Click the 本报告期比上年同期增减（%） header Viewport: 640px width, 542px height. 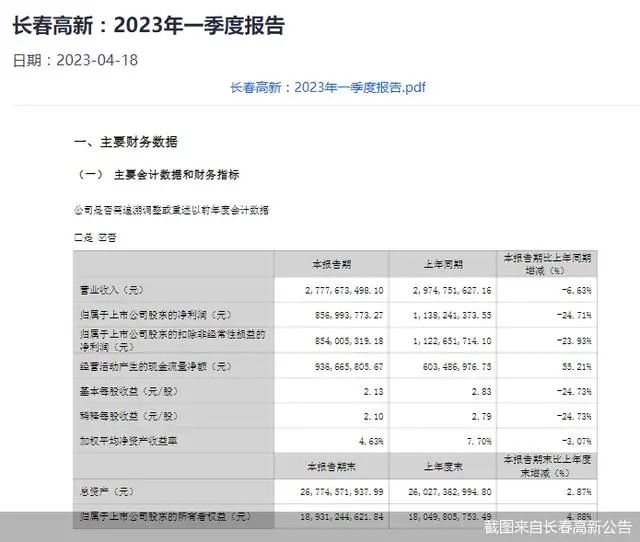547,264
